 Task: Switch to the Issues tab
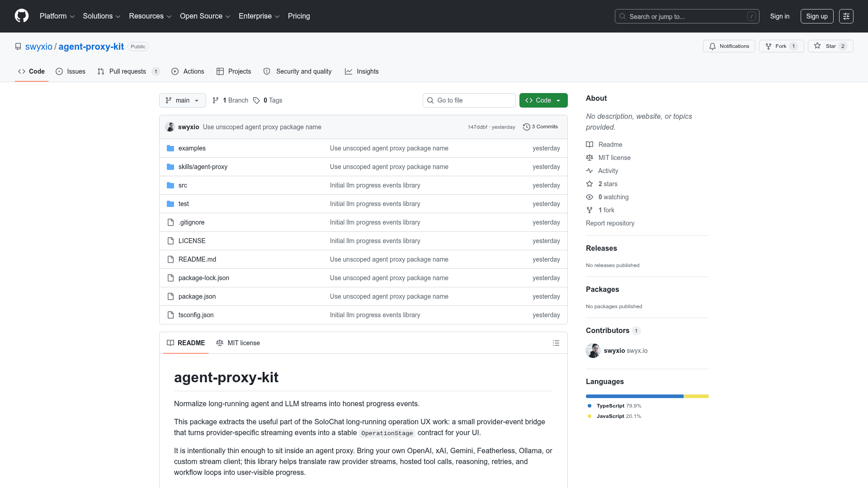tap(71, 71)
